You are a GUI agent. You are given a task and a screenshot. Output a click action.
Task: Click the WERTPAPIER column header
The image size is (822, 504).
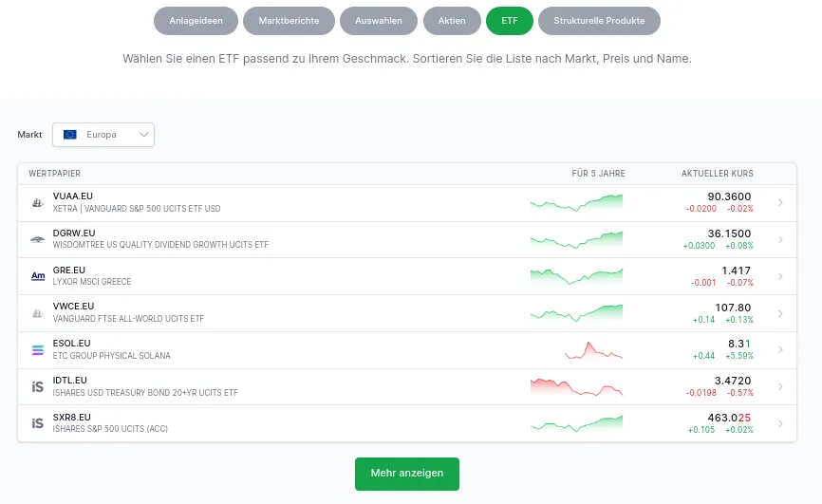[54, 174]
